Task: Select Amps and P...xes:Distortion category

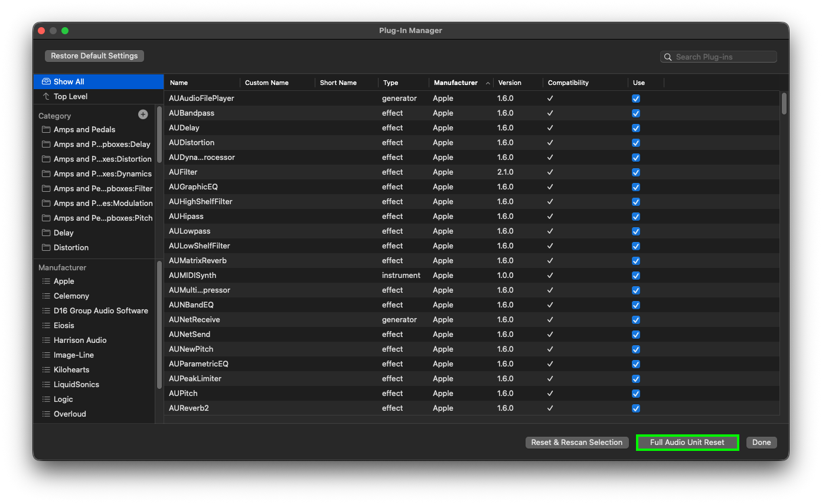Action: click(x=103, y=159)
